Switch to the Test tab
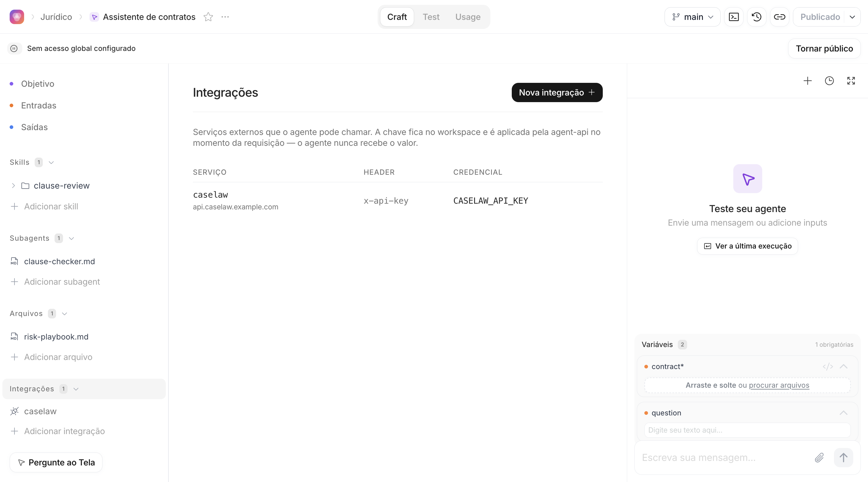This screenshot has width=868, height=482. (431, 17)
